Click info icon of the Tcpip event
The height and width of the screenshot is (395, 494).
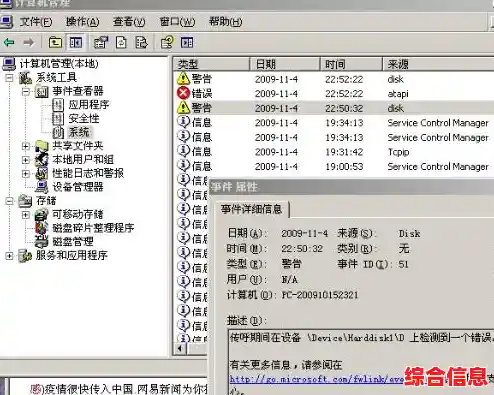[x=183, y=151]
